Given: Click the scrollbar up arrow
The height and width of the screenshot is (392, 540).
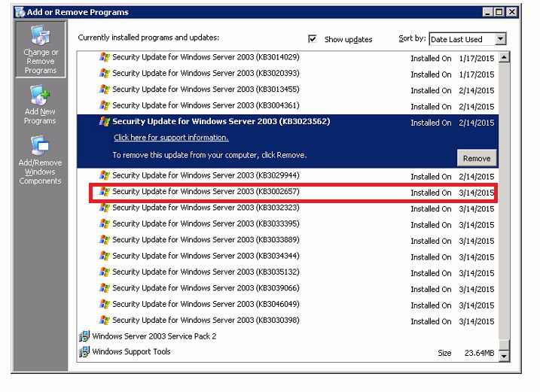Looking at the screenshot, I should [504, 57].
